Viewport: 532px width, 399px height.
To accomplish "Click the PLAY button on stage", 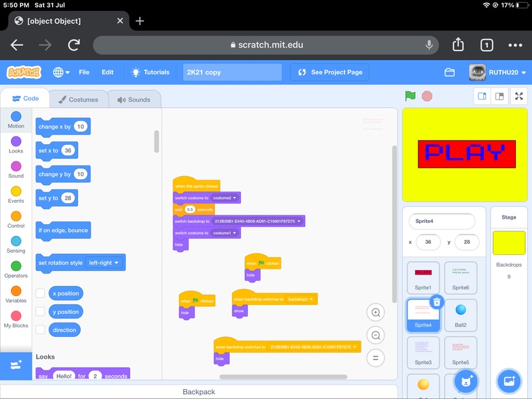I will [467, 154].
